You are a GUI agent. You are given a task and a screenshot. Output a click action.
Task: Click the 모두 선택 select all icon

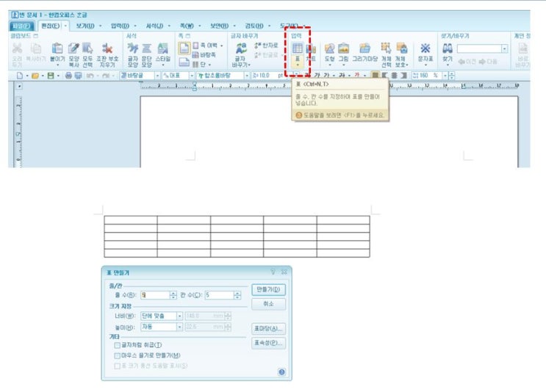pos(87,48)
